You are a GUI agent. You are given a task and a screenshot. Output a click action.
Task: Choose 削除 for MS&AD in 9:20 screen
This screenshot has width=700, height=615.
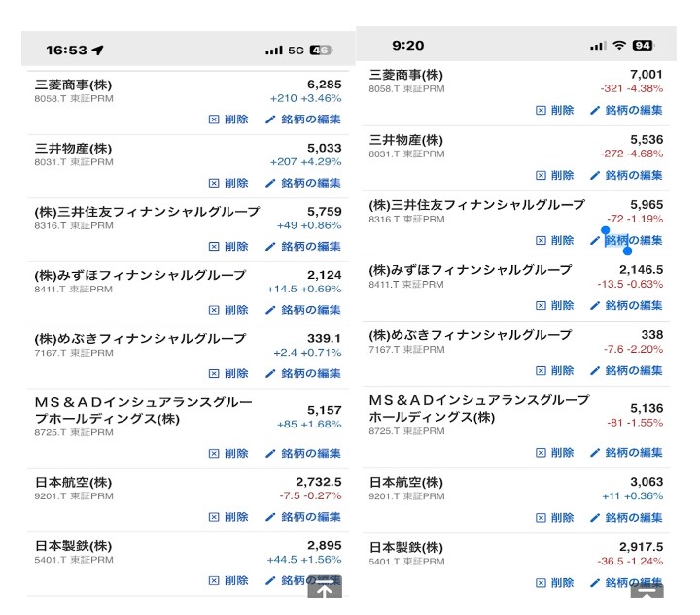tap(562, 453)
